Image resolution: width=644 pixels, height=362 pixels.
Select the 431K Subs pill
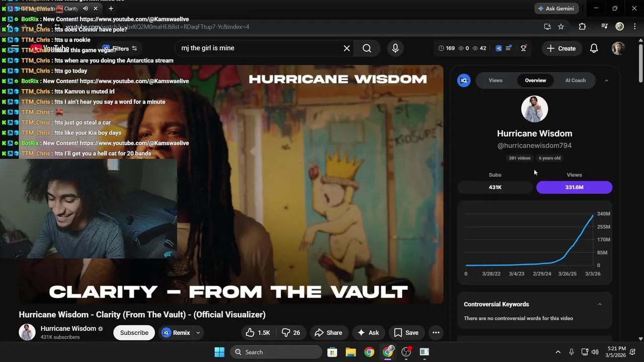coord(495,187)
